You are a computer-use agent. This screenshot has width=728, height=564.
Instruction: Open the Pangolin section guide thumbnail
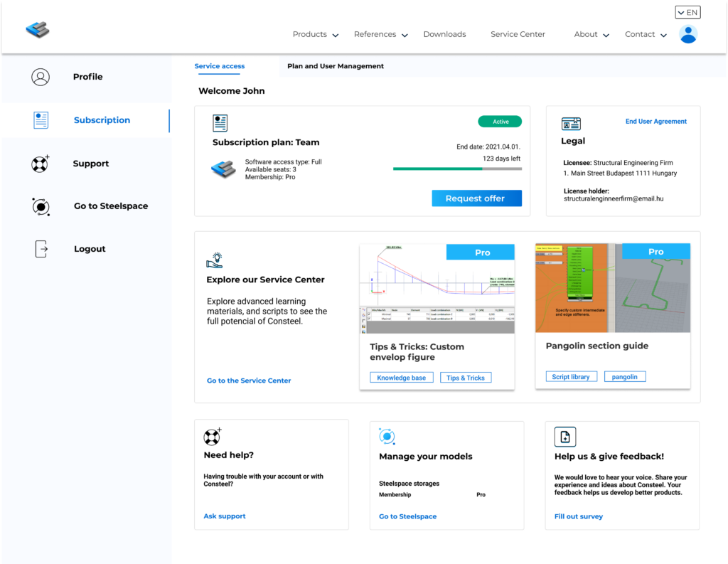tap(613, 287)
